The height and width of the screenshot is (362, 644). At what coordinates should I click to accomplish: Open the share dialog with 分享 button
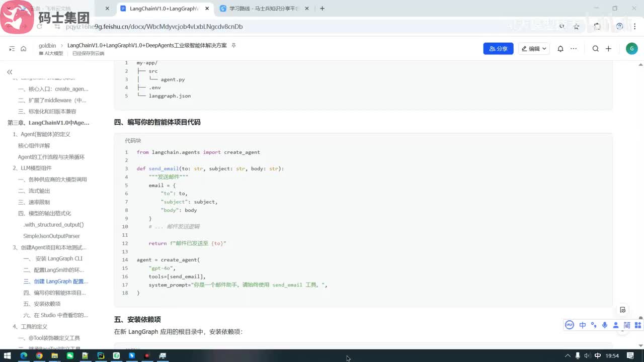pos(498,49)
